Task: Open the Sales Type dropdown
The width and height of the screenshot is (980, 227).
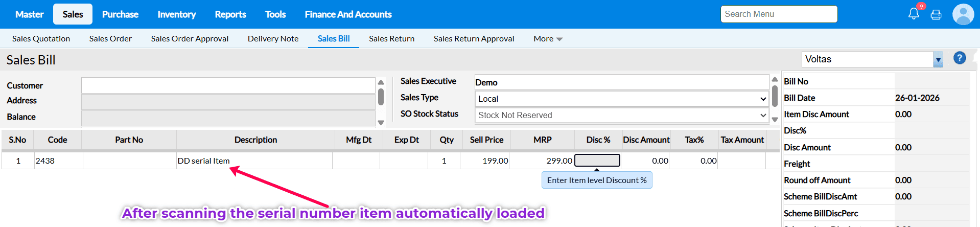Action: (621, 99)
